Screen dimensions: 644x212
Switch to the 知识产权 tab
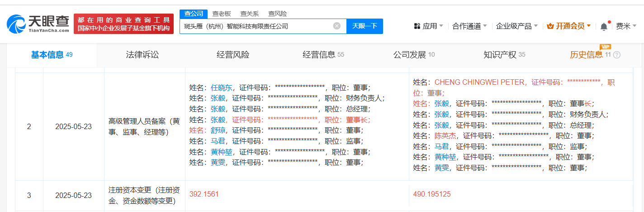pos(504,55)
